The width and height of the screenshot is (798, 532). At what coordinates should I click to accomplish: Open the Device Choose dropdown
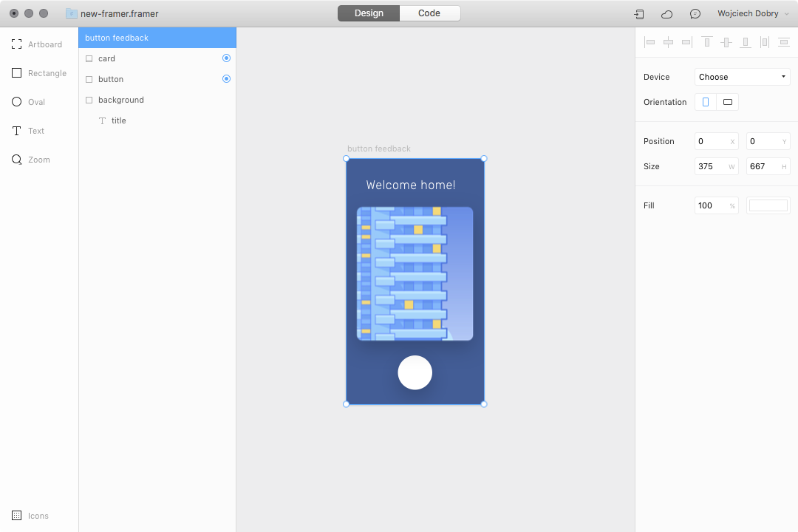point(742,76)
